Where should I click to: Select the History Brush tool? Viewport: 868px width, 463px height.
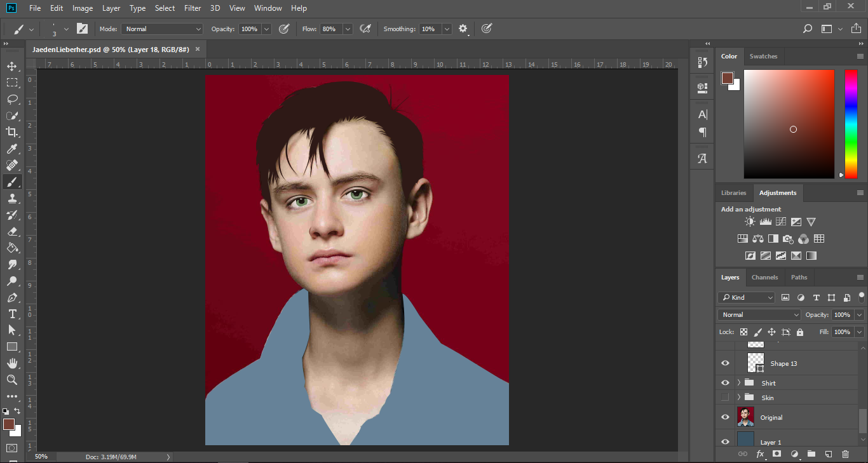point(12,215)
